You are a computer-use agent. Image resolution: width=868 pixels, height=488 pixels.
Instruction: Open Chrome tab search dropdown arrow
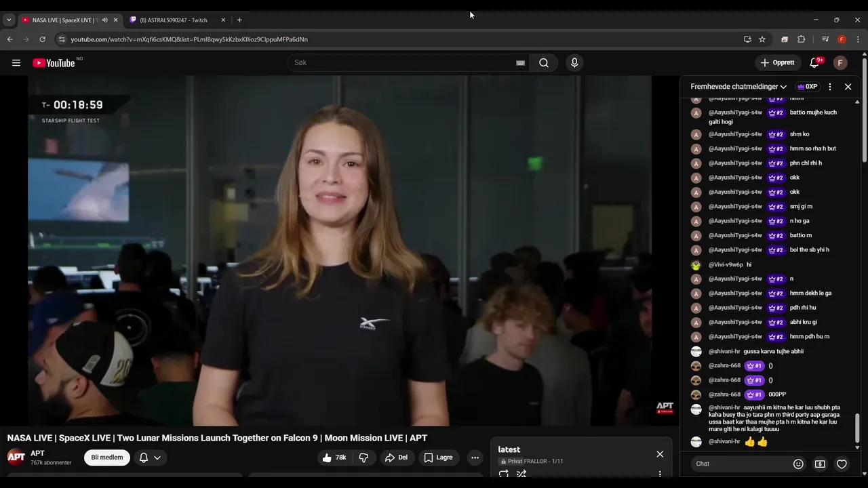pyautogui.click(x=9, y=20)
